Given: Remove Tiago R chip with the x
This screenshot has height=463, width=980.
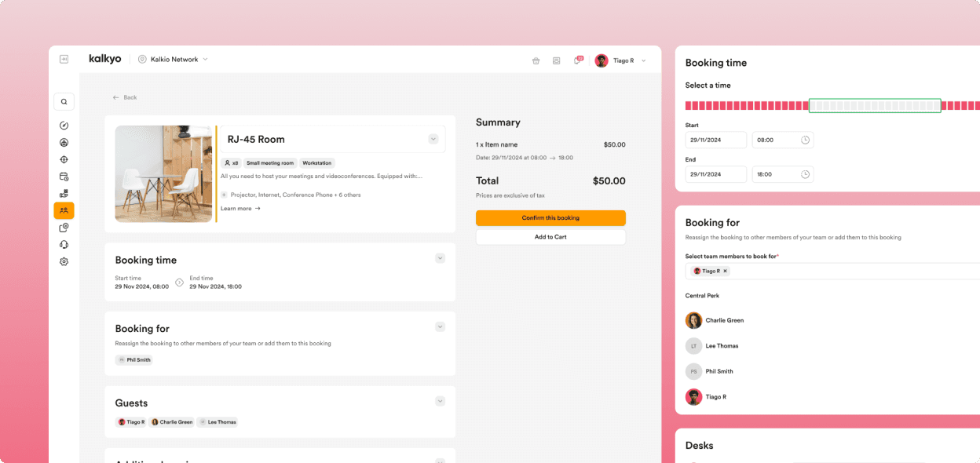Looking at the screenshot, I should (725, 271).
